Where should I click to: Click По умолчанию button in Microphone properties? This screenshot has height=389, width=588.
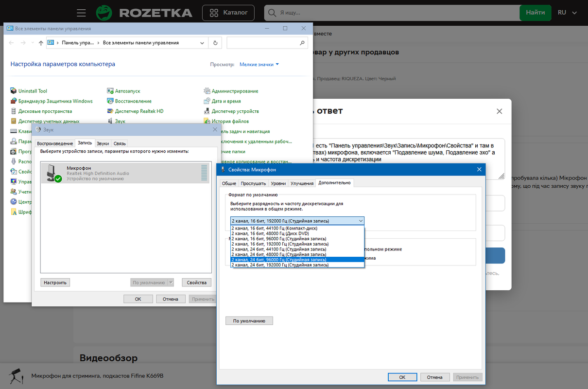pyautogui.click(x=249, y=321)
